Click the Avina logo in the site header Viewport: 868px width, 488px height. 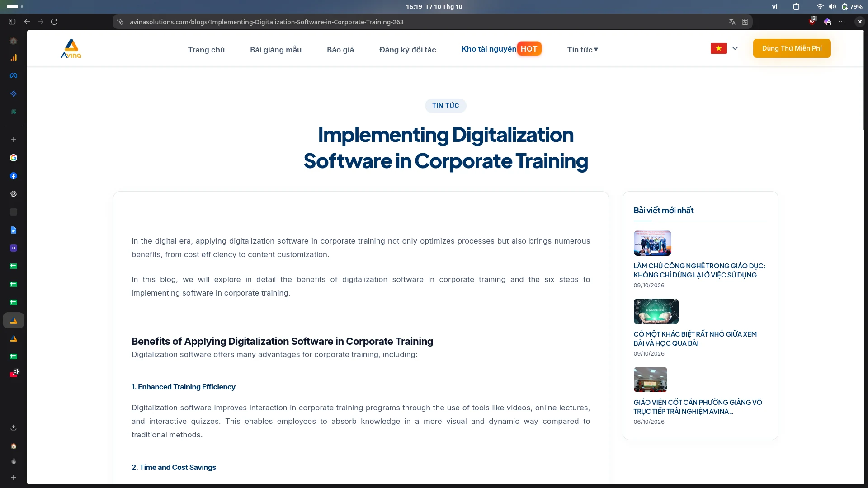point(71,48)
